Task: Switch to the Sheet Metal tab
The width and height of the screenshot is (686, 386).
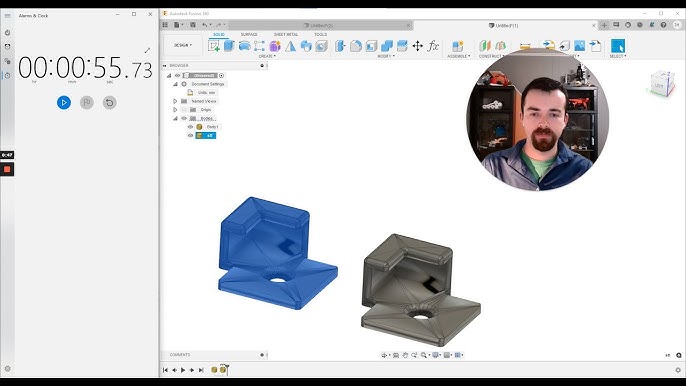Action: coord(286,34)
